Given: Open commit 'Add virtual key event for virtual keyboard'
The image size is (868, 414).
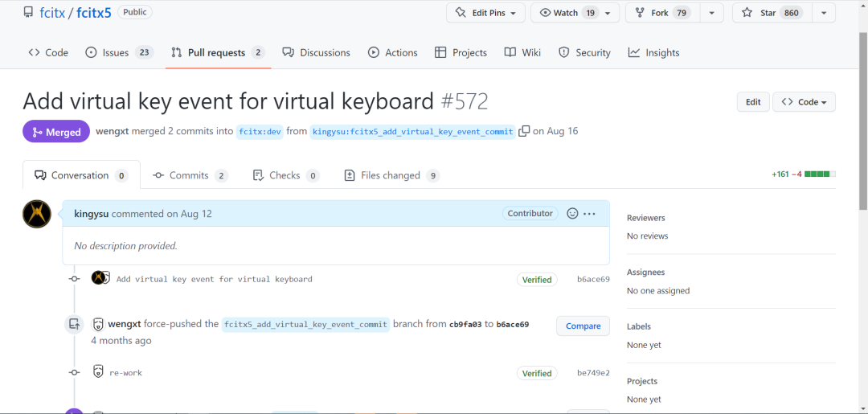Looking at the screenshot, I should click(x=215, y=280).
